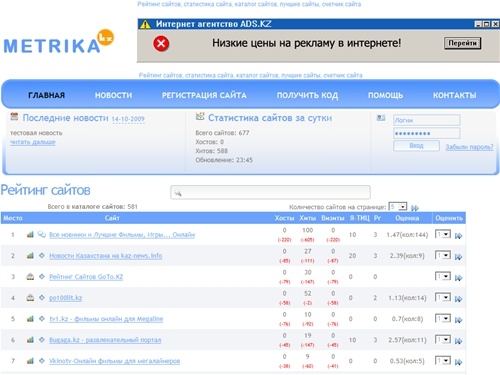The height and width of the screenshot is (375, 500).
Task: Submit rating arrow for po100lit.kz row
Action: (x=459, y=299)
